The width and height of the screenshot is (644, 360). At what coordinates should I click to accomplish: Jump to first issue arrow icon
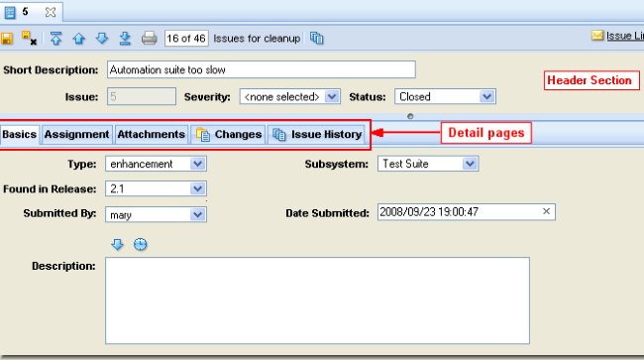pos(55,39)
